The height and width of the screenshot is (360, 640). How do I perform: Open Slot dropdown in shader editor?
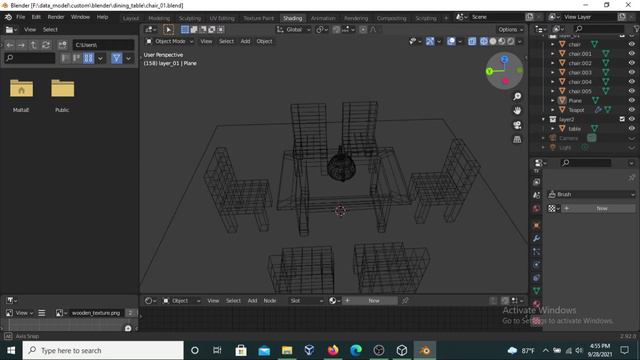click(307, 301)
